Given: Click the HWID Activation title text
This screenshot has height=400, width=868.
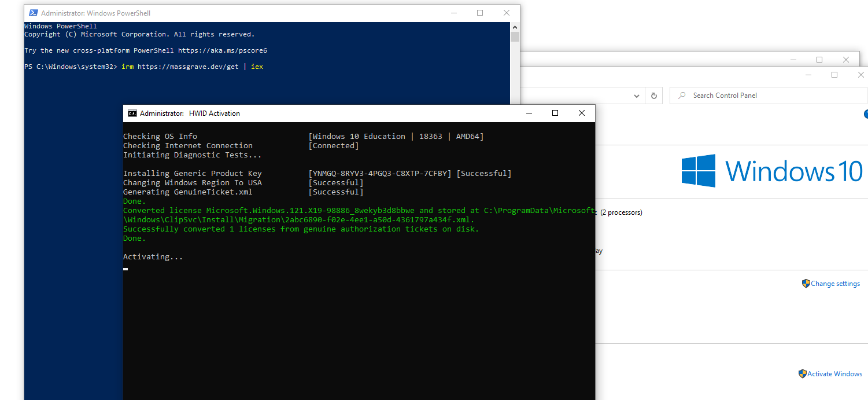Looking at the screenshot, I should (215, 113).
